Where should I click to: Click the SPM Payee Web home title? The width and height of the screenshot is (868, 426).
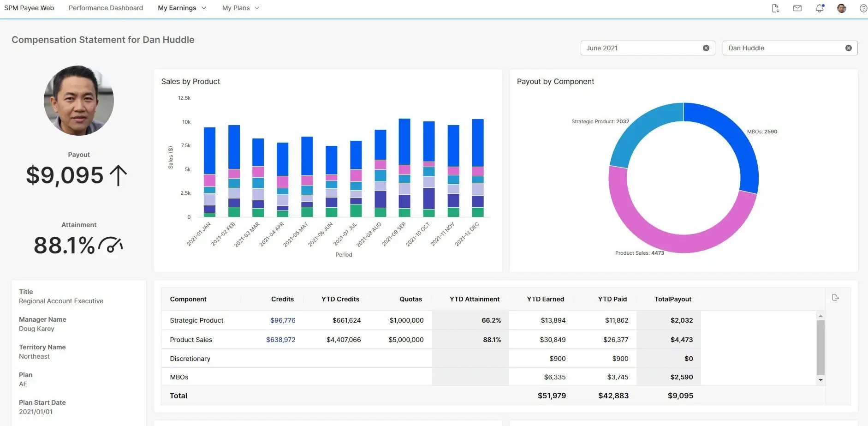tap(29, 8)
